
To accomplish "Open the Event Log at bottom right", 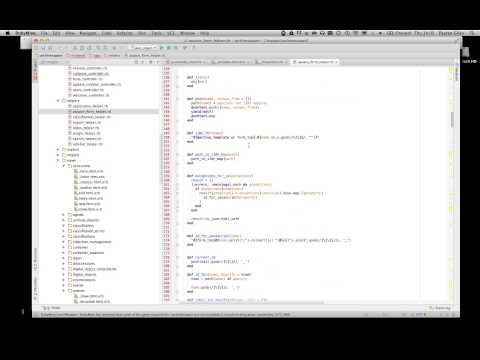I will tap(440, 308).
